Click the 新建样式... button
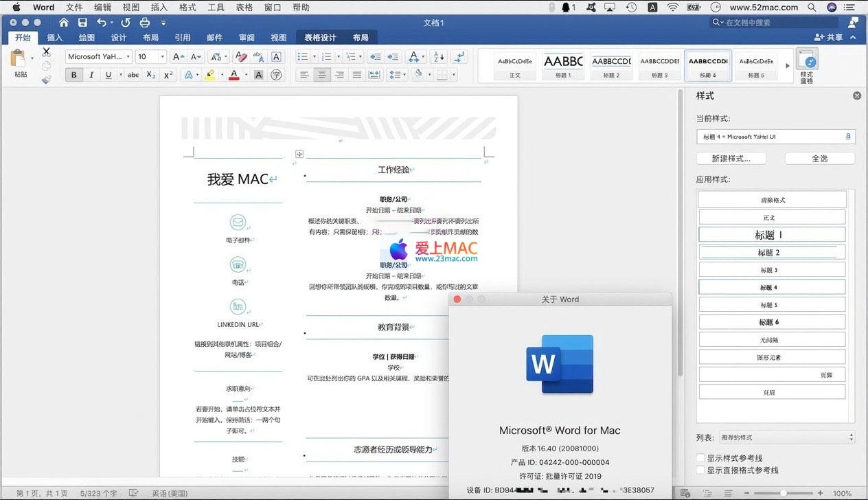This screenshot has height=500, width=868. [x=731, y=159]
